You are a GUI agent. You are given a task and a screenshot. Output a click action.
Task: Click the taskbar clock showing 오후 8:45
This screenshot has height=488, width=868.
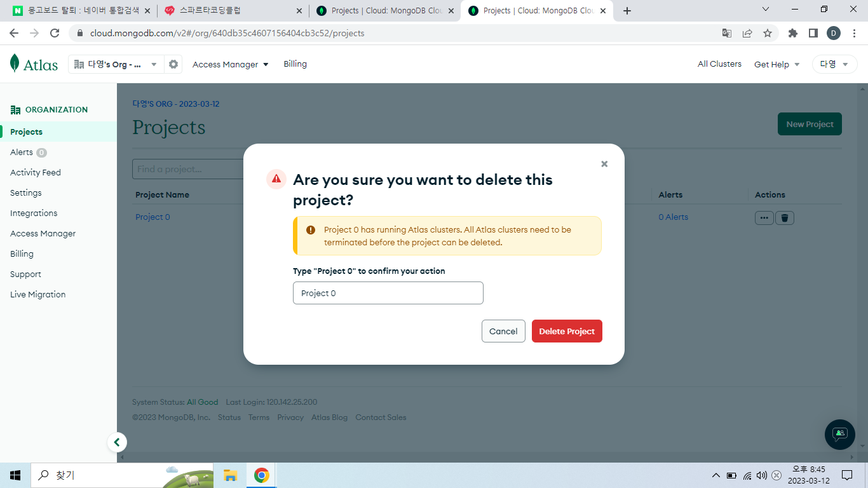[x=808, y=475]
